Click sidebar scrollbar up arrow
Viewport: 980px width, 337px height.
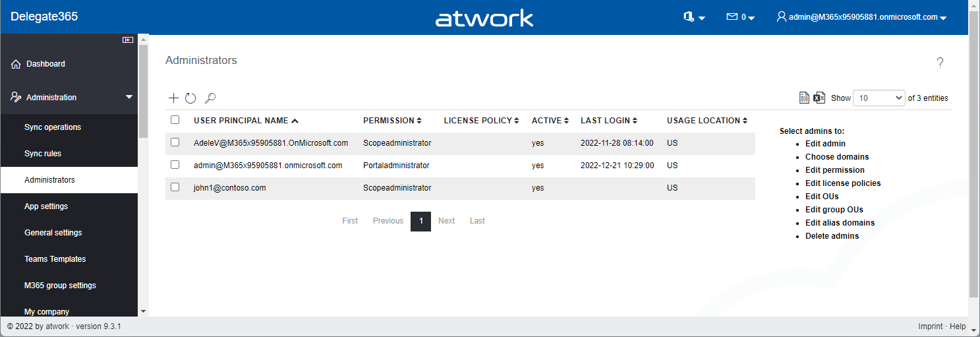[x=143, y=40]
